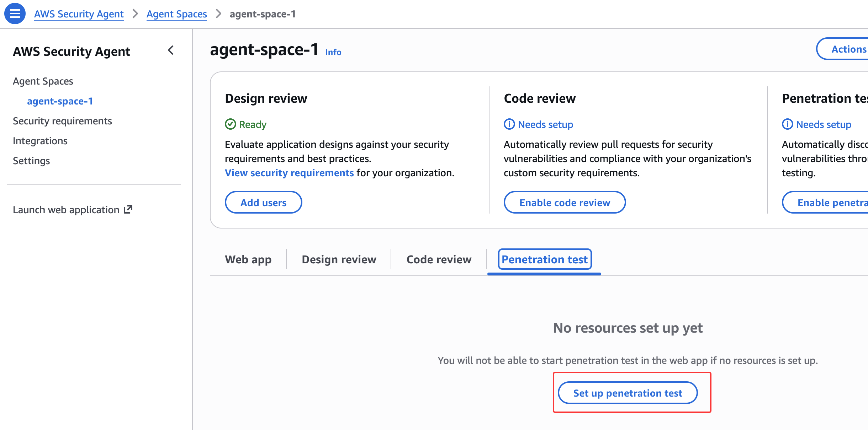Select the Code review tab

tap(439, 259)
